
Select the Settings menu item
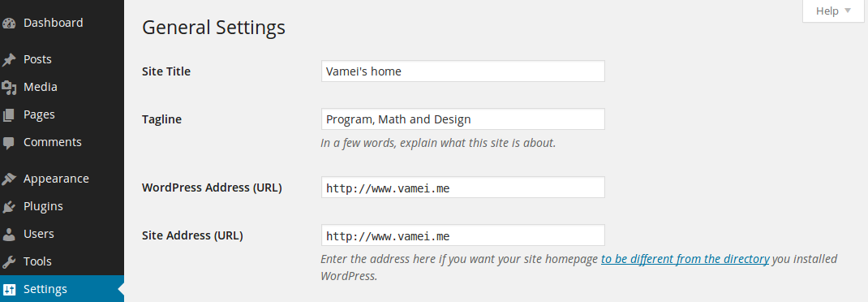(x=62, y=289)
